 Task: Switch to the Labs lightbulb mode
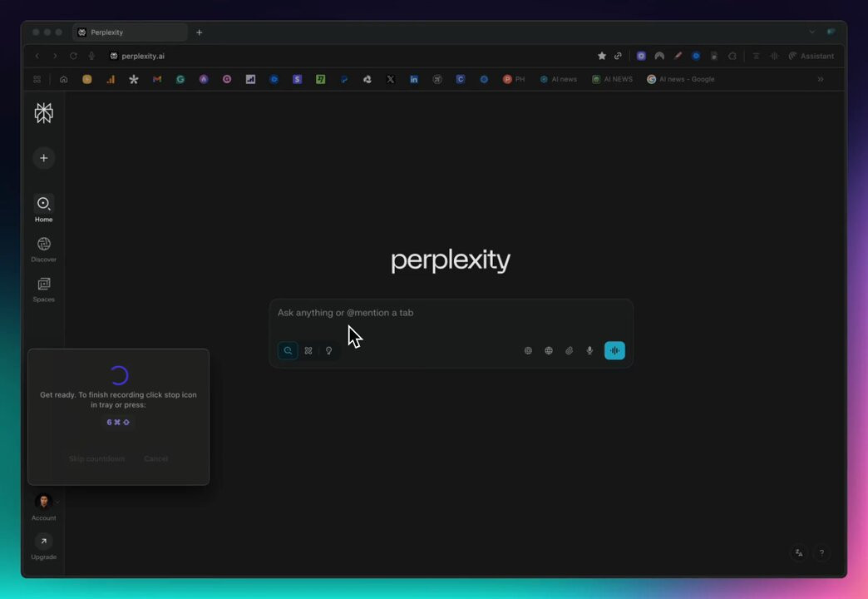(328, 350)
